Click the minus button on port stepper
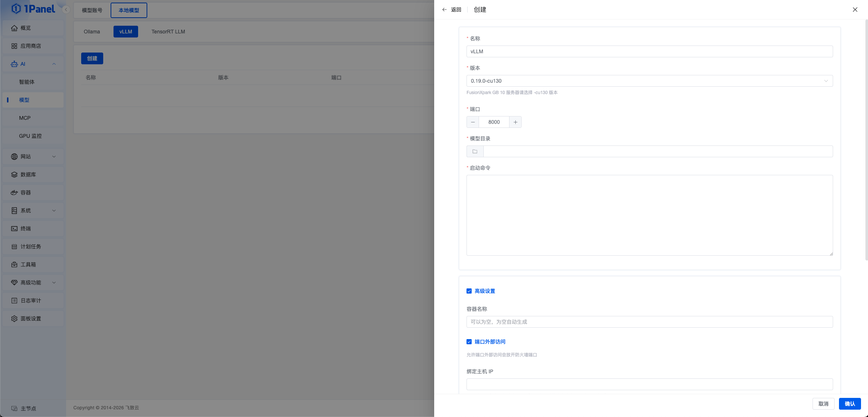Screen dimensions: 868x417 [x=473, y=122]
